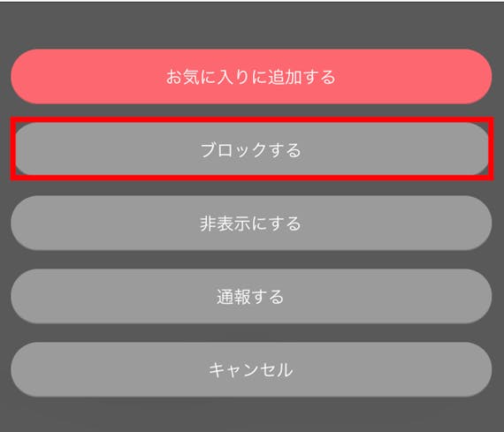
Task: Block the user with the red-outlined button
Action: [x=252, y=148]
